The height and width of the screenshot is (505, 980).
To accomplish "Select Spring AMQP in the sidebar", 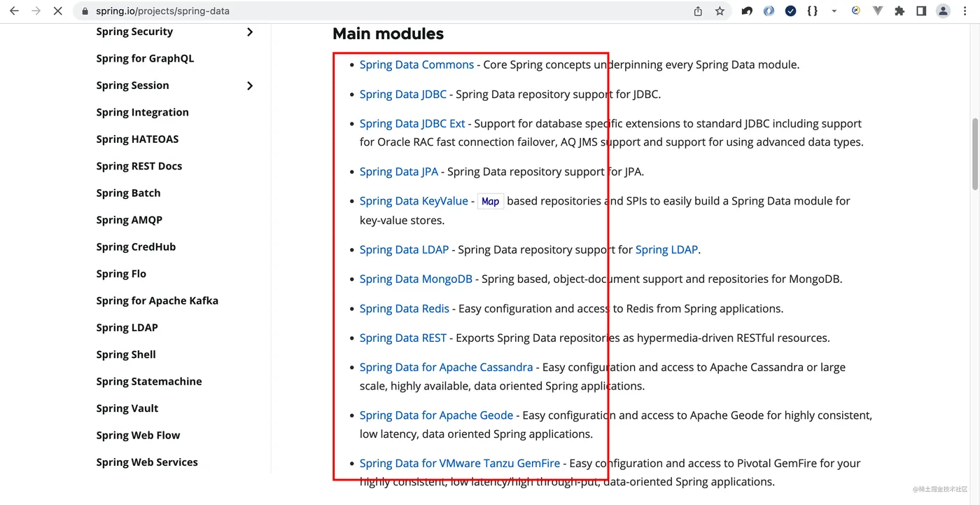I will (129, 220).
